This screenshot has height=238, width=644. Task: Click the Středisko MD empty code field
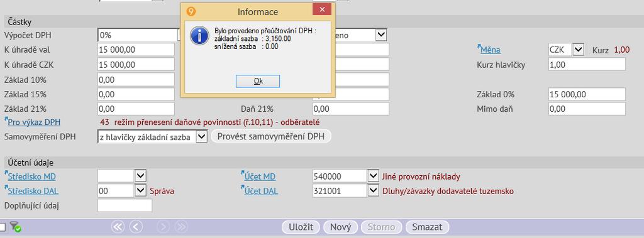[x=116, y=176]
